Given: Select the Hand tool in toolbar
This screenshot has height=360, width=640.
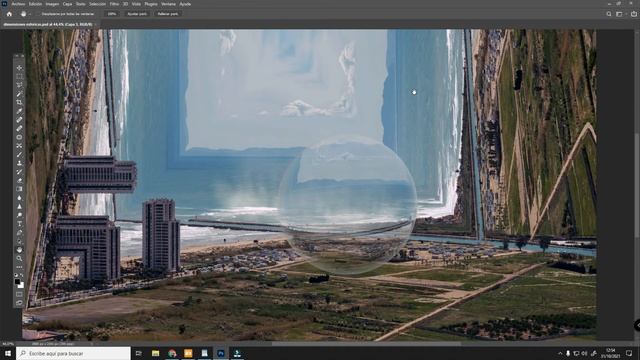Looking at the screenshot, I should pos(19,249).
